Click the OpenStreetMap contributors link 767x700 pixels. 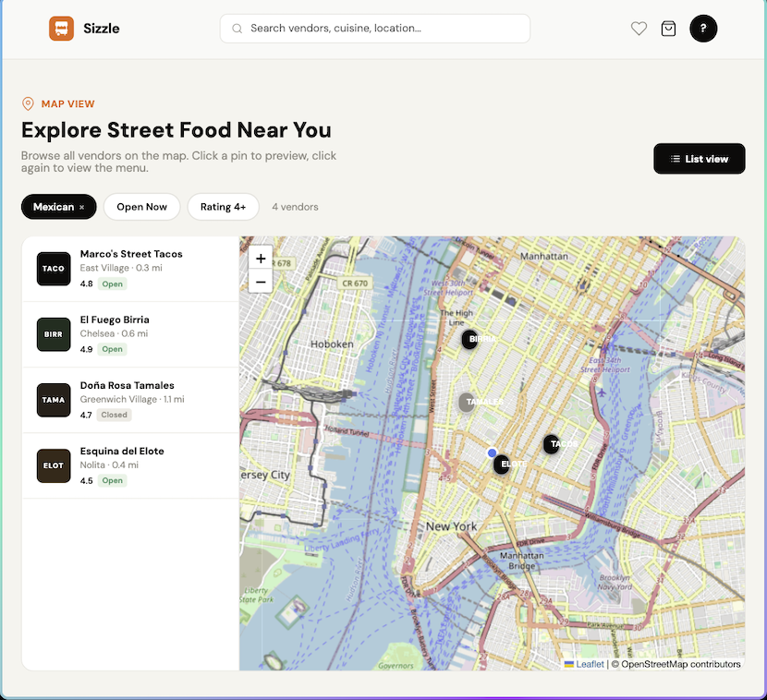click(x=680, y=664)
